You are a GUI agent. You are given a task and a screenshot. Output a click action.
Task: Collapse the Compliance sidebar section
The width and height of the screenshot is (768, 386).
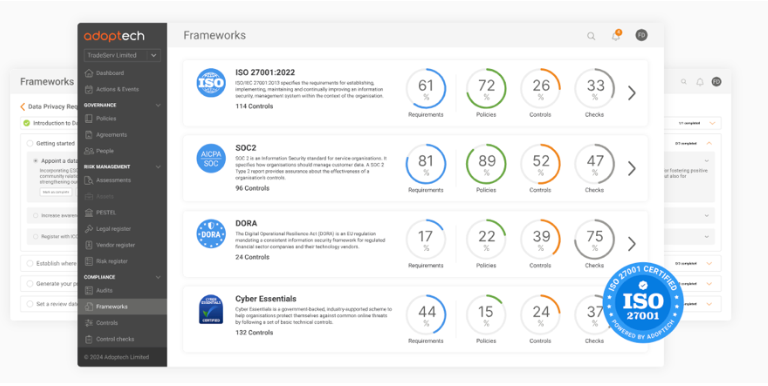pyautogui.click(x=158, y=277)
